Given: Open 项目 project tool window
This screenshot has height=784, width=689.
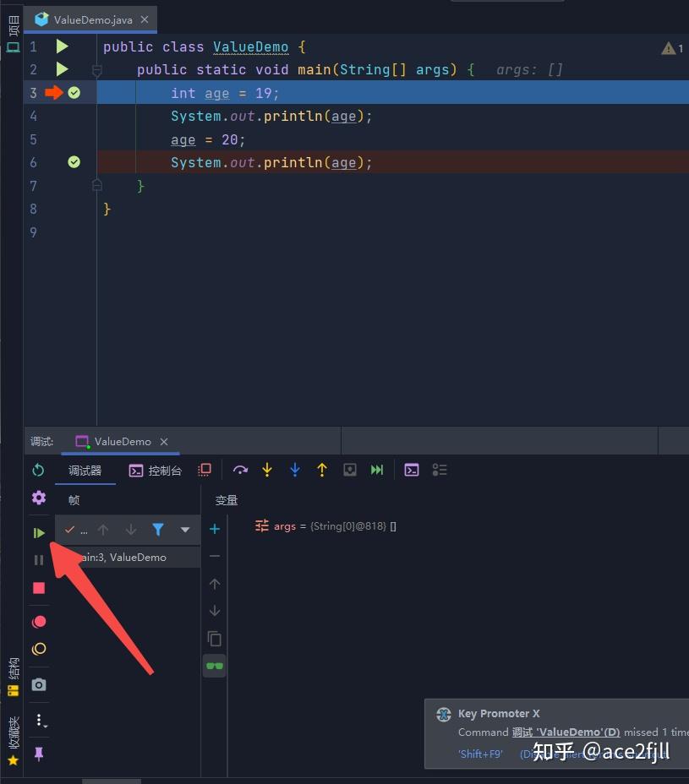Looking at the screenshot, I should coord(13,34).
